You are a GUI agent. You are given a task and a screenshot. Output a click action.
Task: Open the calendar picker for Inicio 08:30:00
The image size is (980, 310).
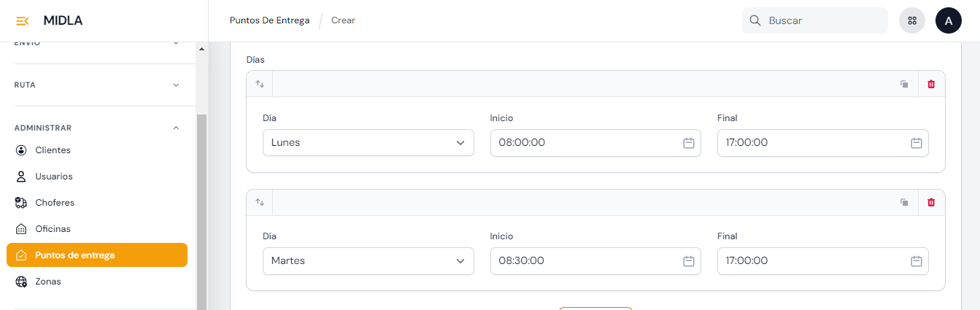pyautogui.click(x=688, y=261)
